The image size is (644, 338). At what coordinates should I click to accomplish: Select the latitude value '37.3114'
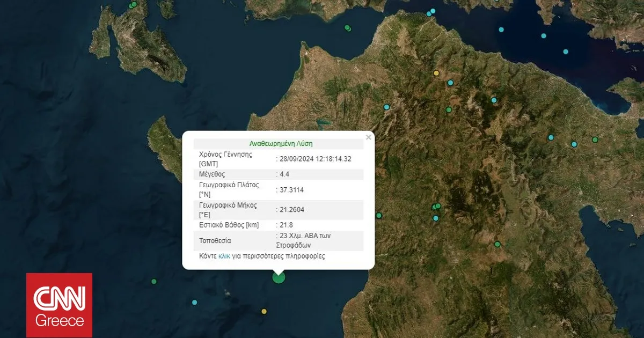click(x=291, y=190)
